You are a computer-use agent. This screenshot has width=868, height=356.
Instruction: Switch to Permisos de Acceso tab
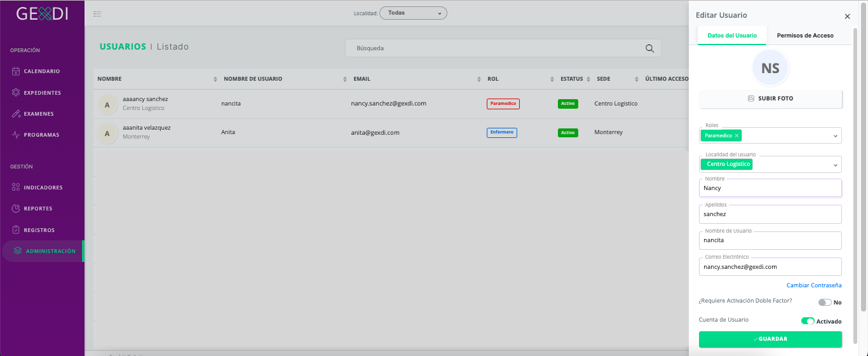coord(805,36)
